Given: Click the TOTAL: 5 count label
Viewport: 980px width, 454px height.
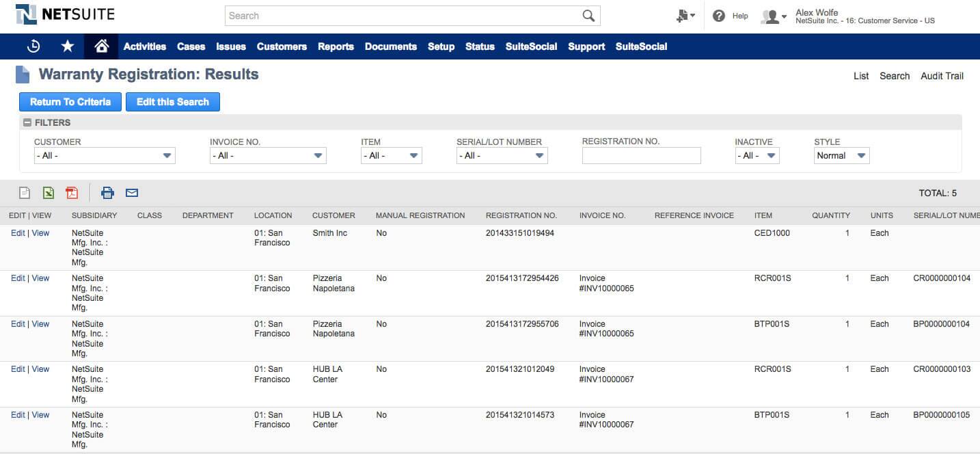Looking at the screenshot, I should coord(938,193).
